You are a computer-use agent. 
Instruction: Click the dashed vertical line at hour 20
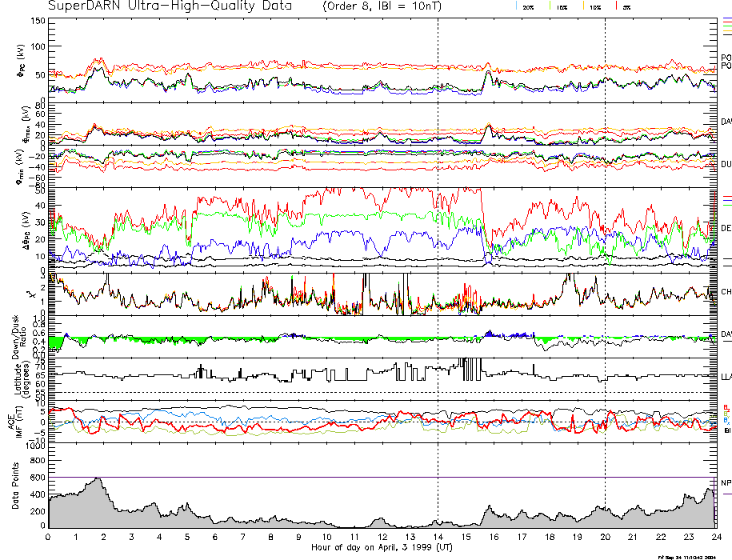[x=605, y=240]
